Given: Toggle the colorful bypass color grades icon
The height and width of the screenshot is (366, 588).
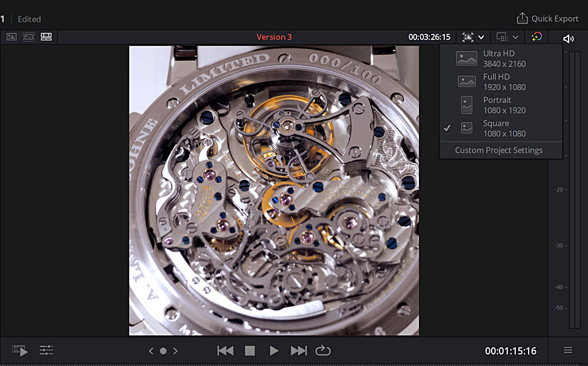Looking at the screenshot, I should pyautogui.click(x=536, y=37).
